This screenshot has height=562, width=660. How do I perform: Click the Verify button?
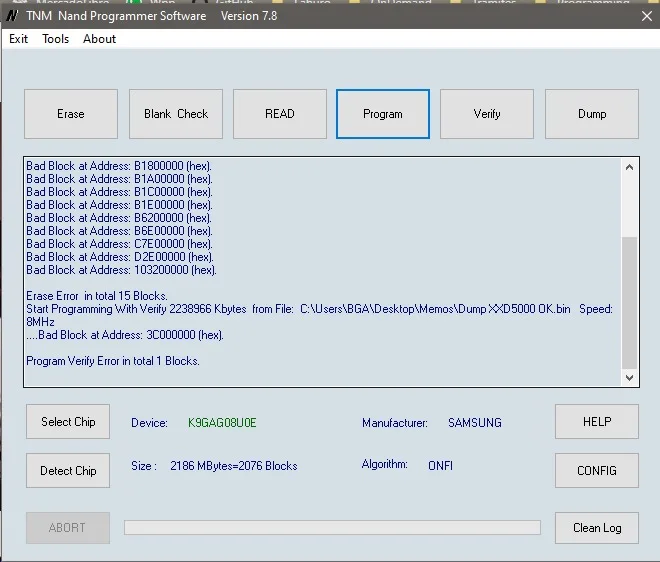487,114
